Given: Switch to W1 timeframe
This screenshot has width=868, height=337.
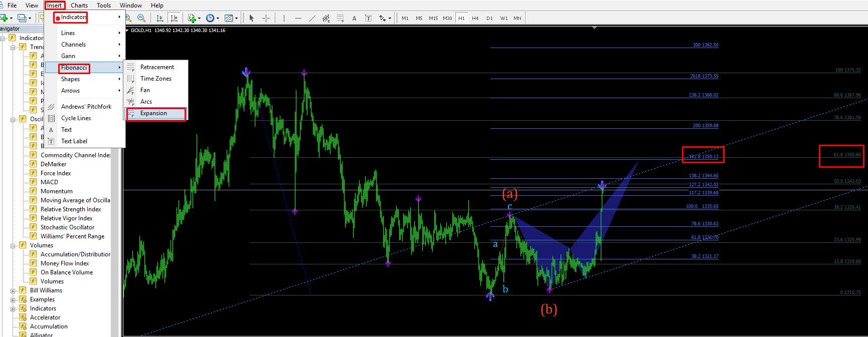Looking at the screenshot, I should click(x=503, y=18).
